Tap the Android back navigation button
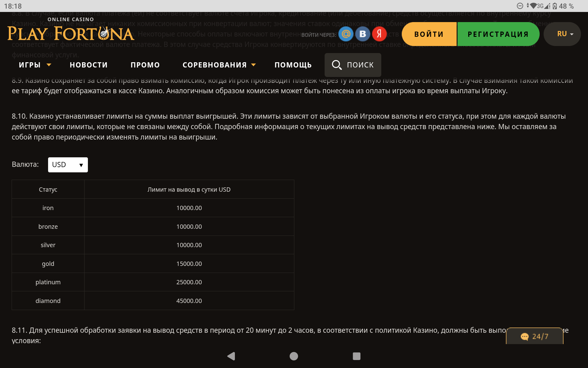This screenshot has width=588, height=368. pos(232,356)
